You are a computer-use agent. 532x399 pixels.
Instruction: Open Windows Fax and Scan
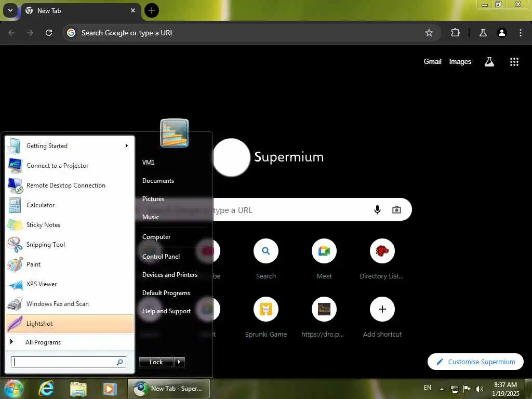(70, 303)
